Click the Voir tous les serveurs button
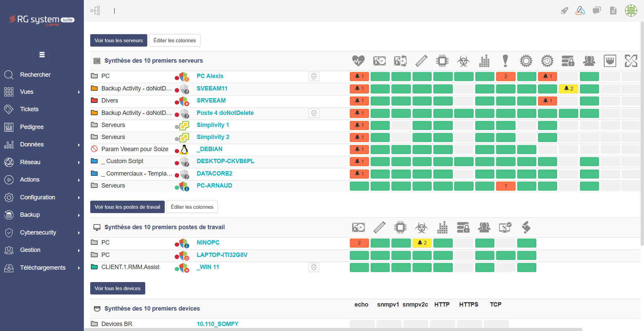The image size is (644, 331). point(118,40)
